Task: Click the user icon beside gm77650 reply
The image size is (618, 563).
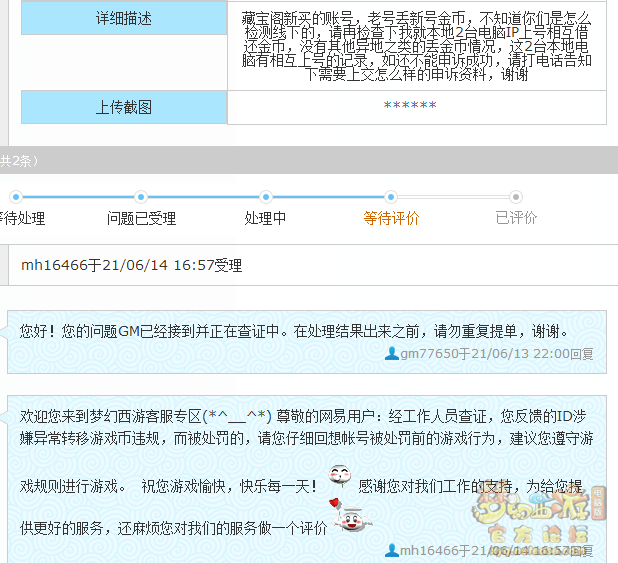Action: (x=391, y=353)
